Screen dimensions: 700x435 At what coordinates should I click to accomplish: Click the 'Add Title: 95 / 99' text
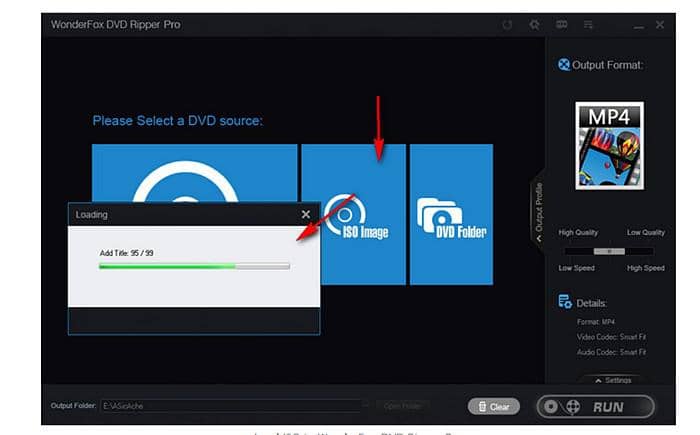(126, 253)
